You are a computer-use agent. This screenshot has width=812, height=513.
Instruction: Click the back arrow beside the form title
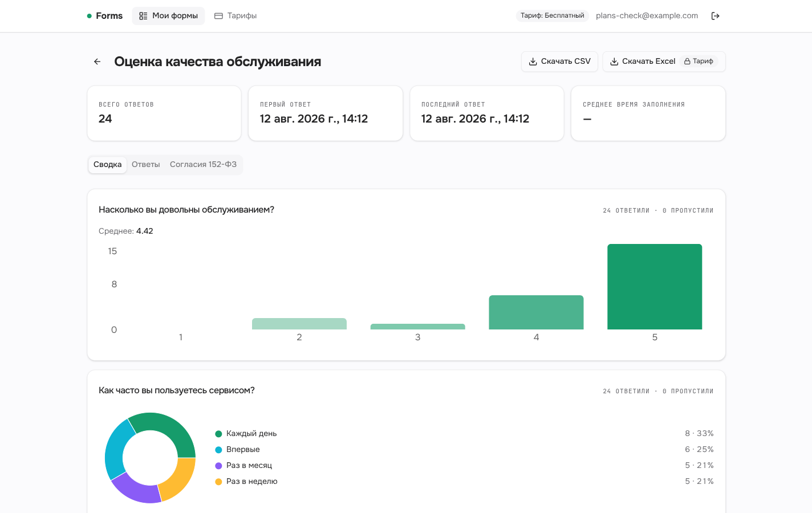point(98,62)
